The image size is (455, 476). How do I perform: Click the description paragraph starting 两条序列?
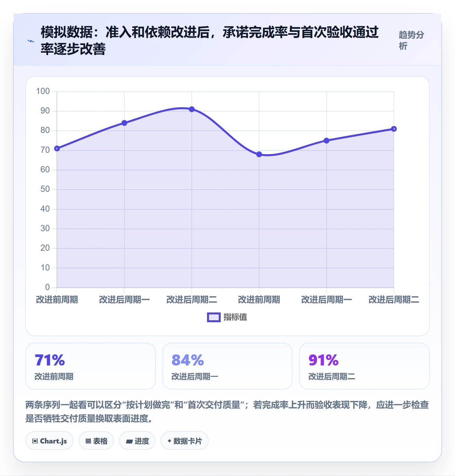pos(227,412)
